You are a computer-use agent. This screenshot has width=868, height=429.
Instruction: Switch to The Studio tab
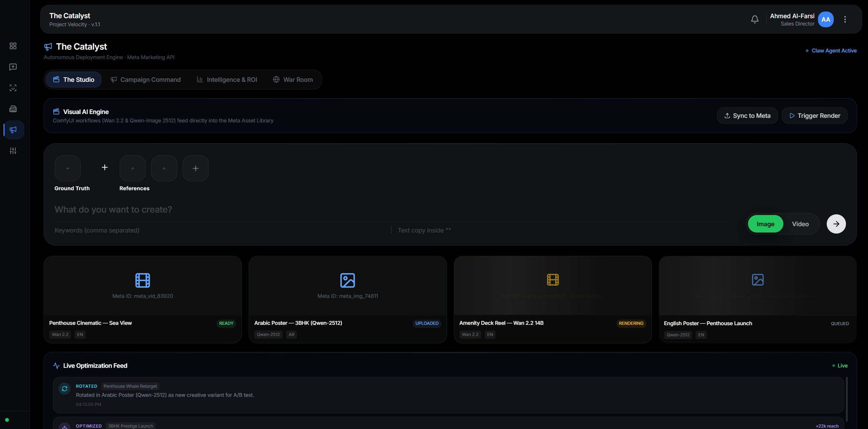point(74,79)
